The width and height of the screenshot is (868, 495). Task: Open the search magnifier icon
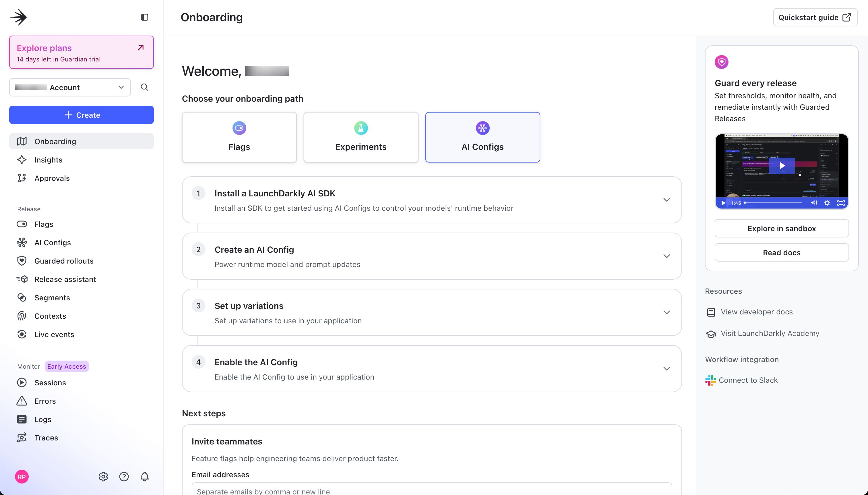pos(144,87)
